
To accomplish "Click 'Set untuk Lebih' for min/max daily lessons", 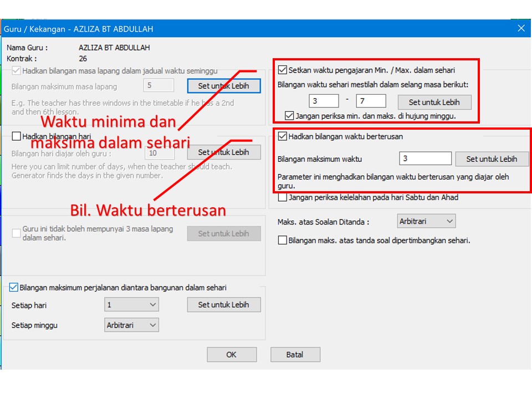I will click(434, 102).
